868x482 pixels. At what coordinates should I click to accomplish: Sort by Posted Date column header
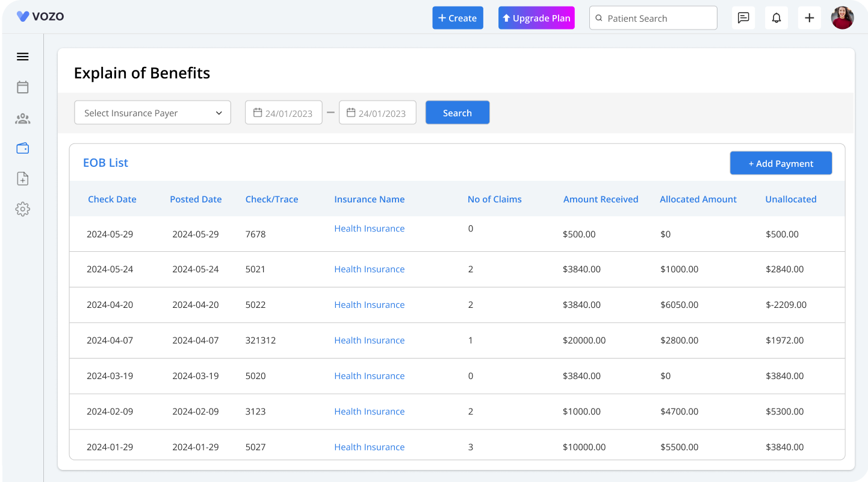[196, 199]
